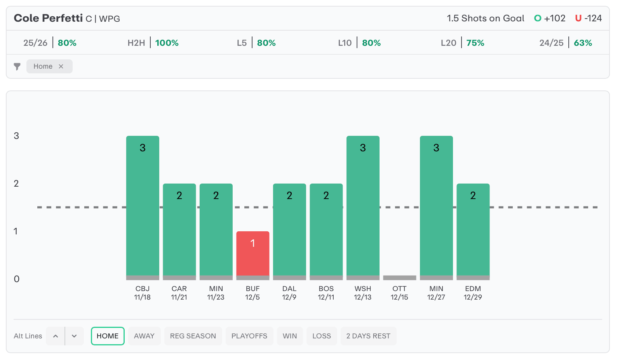620x364 pixels.
Task: Click the red BUF 12/5 bar
Action: pos(253,254)
